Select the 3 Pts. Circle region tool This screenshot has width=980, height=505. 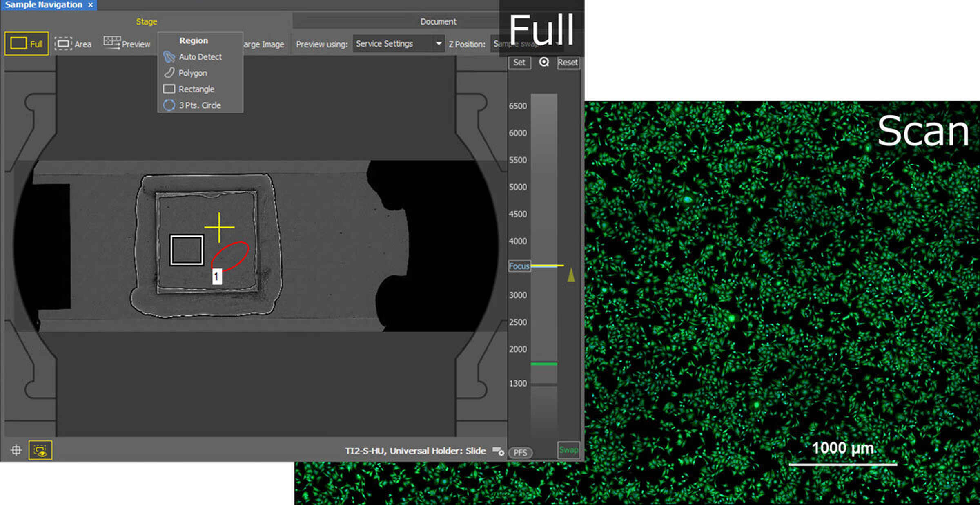click(x=199, y=105)
